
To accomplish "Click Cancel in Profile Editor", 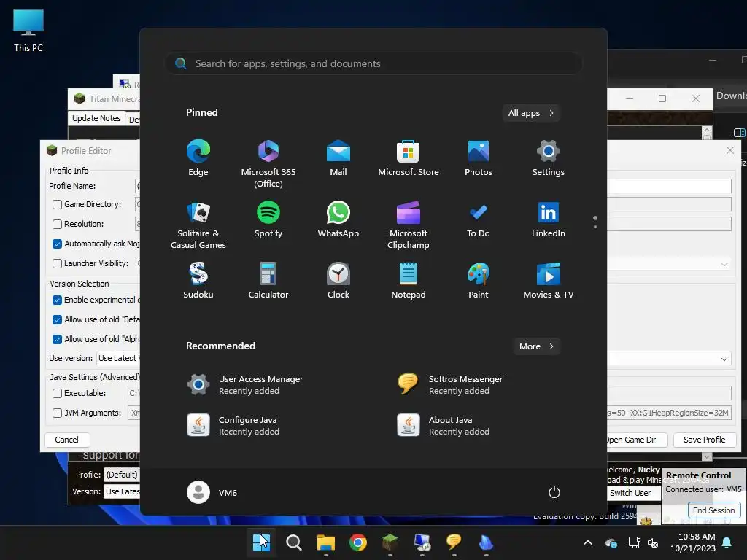I will (x=66, y=440).
